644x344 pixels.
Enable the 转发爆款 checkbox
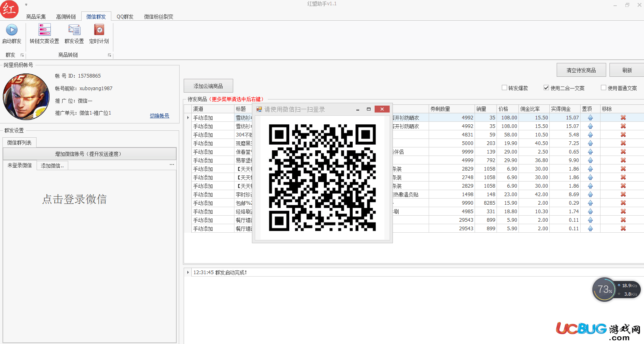(504, 88)
